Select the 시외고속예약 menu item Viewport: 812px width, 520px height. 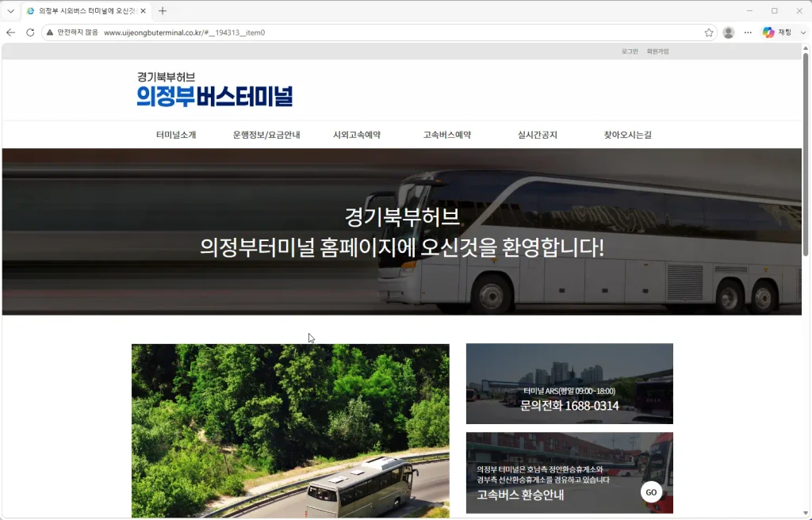coord(356,135)
